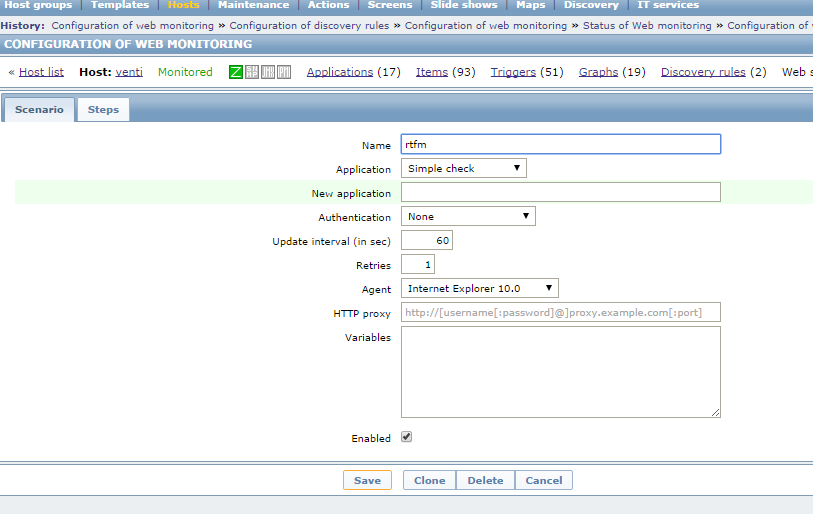This screenshot has width=813, height=514.
Task: Open the Items link
Action: pos(432,72)
